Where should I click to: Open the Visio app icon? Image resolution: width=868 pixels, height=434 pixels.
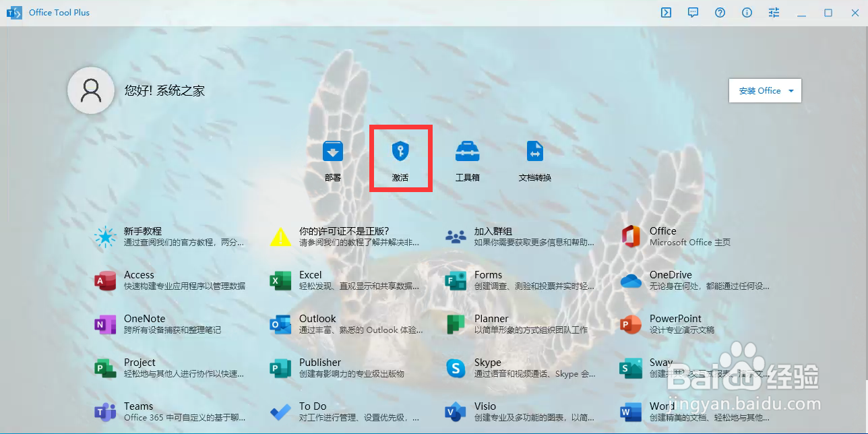tap(456, 412)
